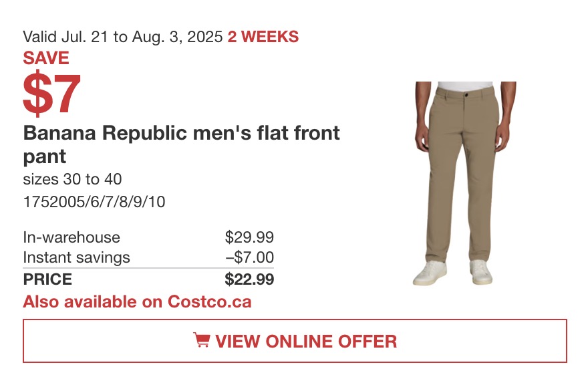Click the large red $7 savings amount
Image resolution: width=588 pixels, height=385 pixels.
51,94
